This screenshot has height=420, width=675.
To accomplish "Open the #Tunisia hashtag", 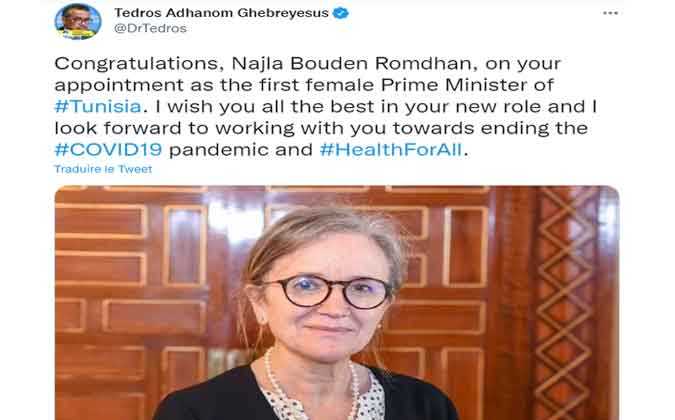I will click(x=98, y=106).
